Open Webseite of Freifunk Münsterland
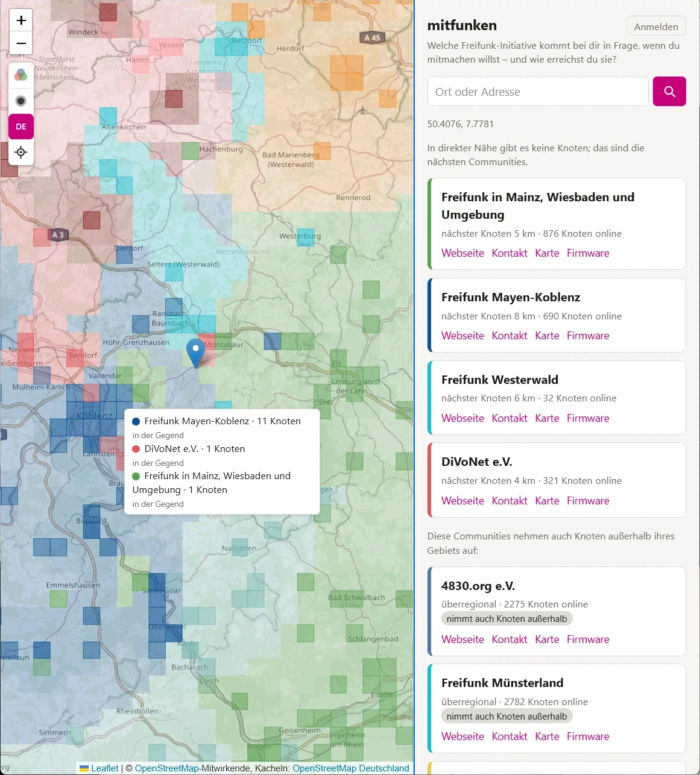This screenshot has height=775, width=700. tap(462, 736)
